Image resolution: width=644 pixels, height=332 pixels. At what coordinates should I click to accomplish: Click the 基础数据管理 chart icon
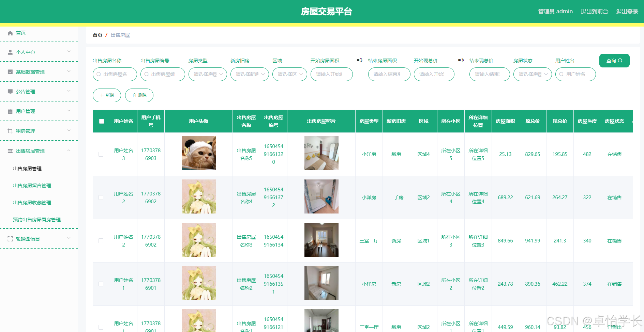[x=10, y=72]
